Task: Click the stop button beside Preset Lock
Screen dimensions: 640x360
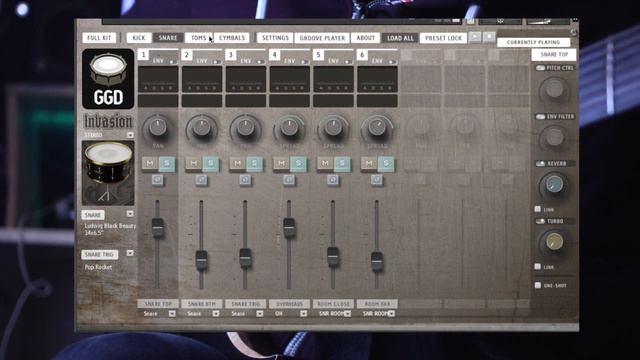Action: (x=489, y=37)
